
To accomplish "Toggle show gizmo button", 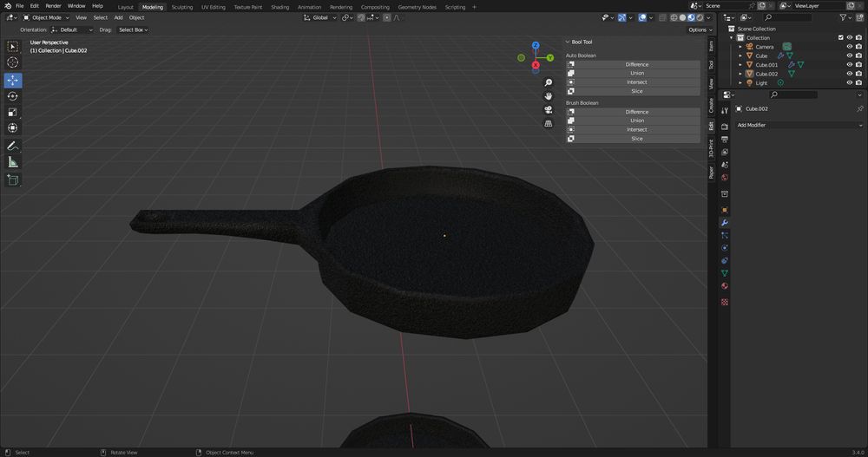I will coord(622,17).
